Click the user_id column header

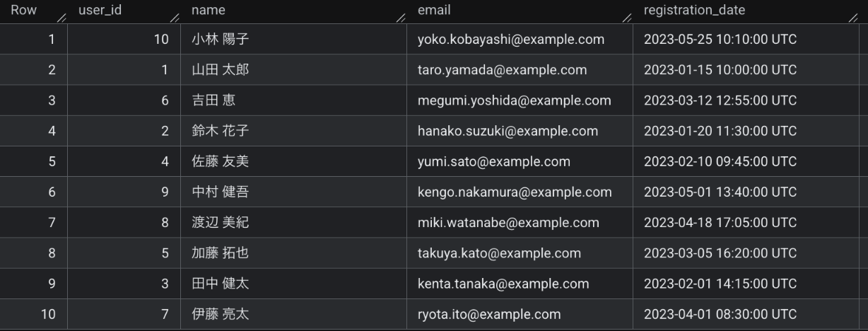point(100,11)
